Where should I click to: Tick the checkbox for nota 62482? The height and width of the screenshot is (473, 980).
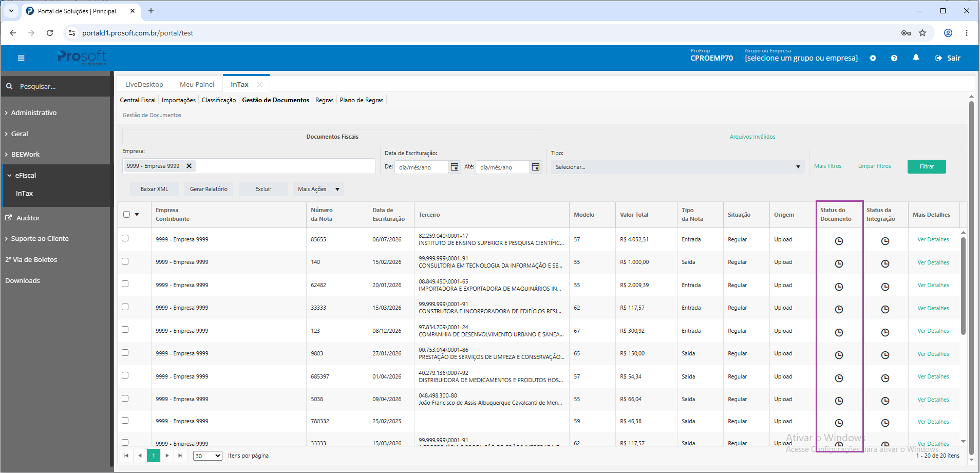click(125, 284)
